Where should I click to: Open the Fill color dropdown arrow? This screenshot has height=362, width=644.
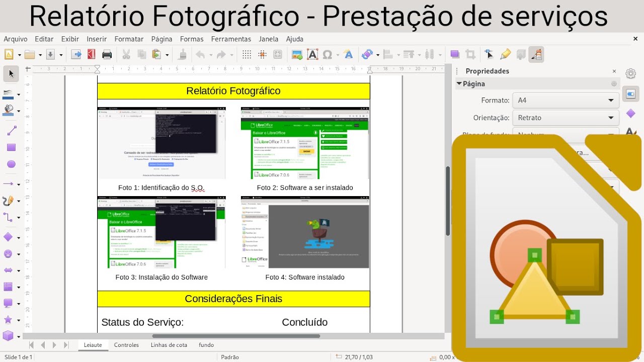(x=19, y=110)
